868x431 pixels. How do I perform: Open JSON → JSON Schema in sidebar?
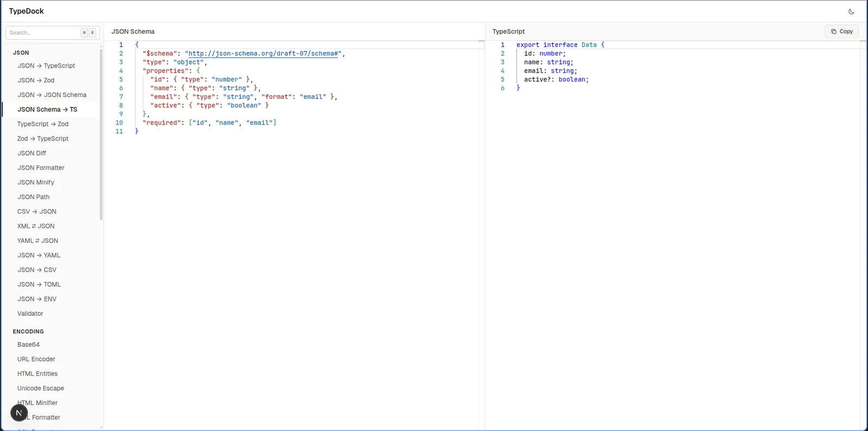tap(51, 95)
